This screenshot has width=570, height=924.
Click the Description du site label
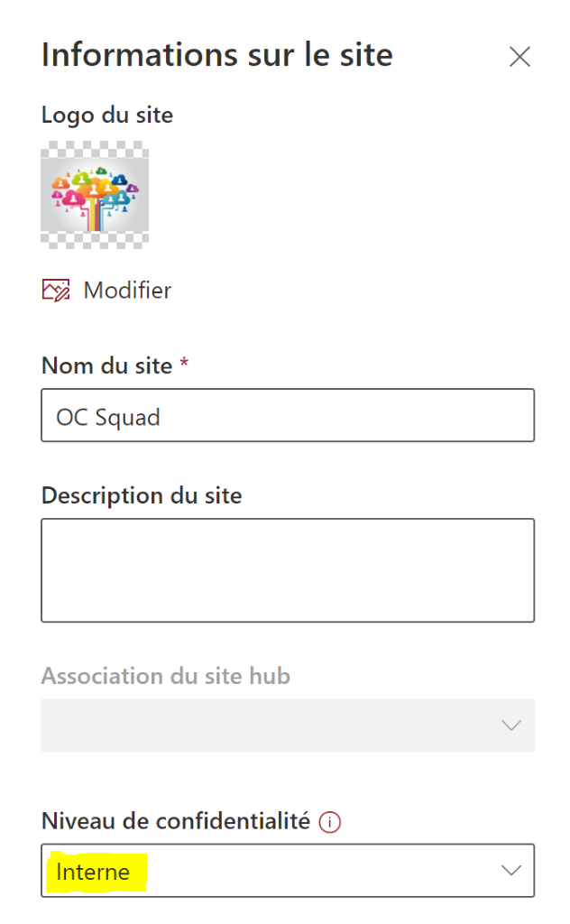tap(142, 495)
